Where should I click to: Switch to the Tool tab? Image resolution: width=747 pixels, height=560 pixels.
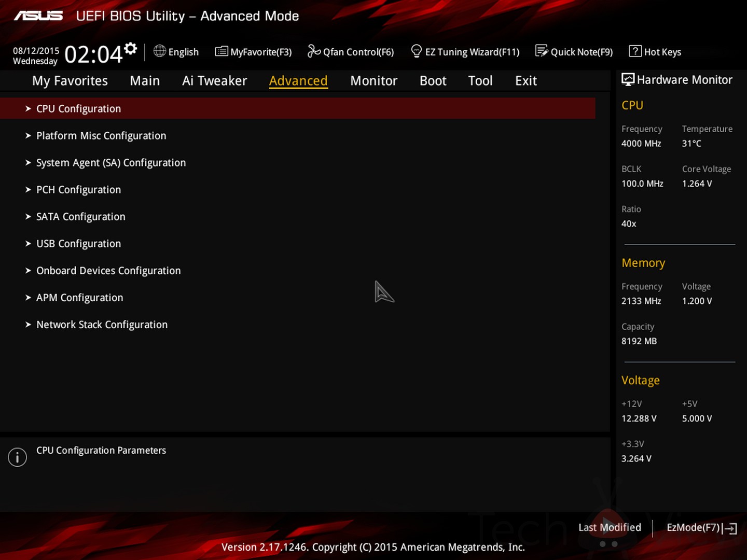click(x=480, y=81)
